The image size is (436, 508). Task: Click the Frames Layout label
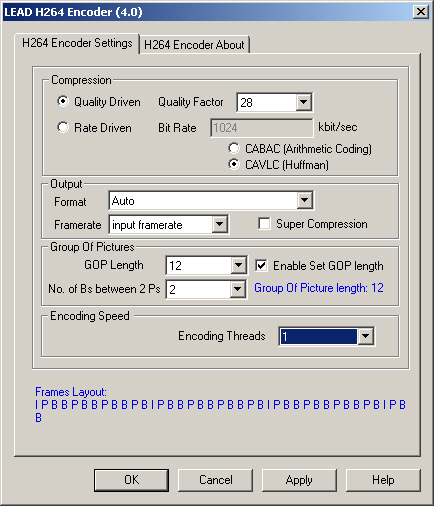point(71,392)
